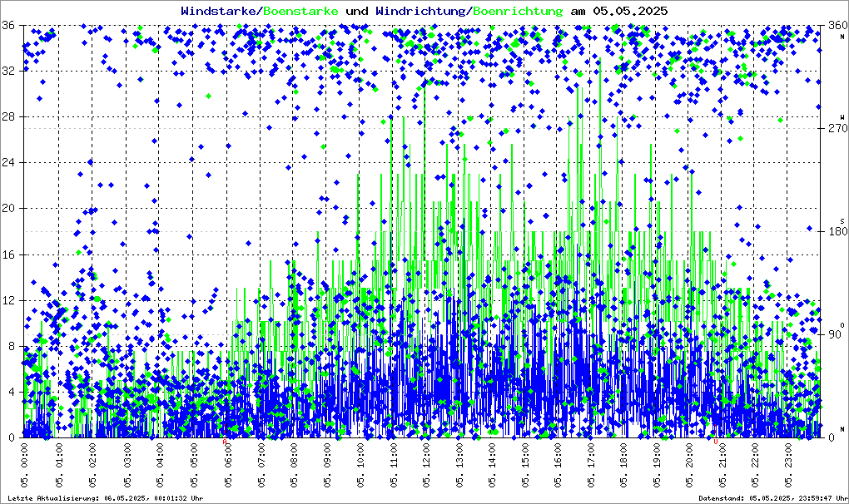This screenshot has width=849, height=504.
Task: Click the '8' wind speed axis label
Action: (12, 346)
